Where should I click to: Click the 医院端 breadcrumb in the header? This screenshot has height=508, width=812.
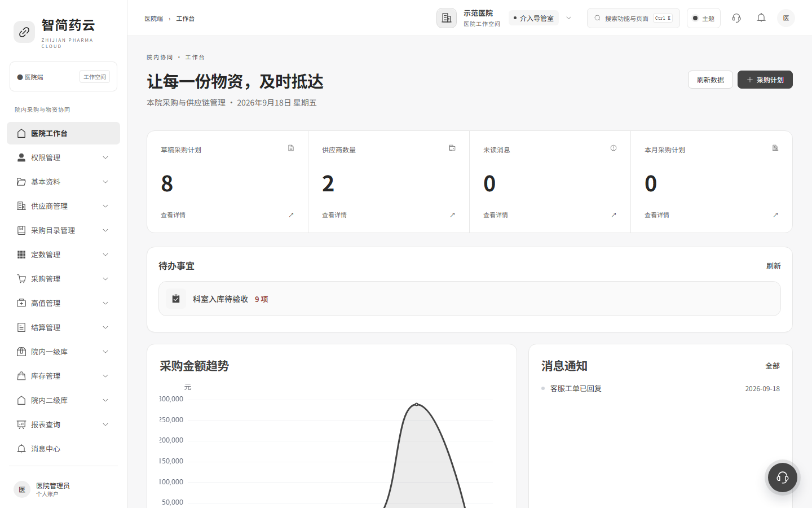tap(153, 19)
